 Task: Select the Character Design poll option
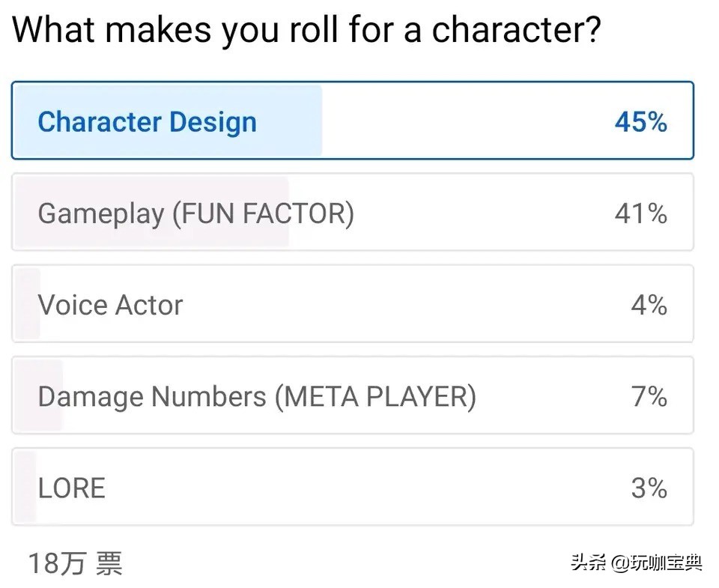tap(353, 121)
